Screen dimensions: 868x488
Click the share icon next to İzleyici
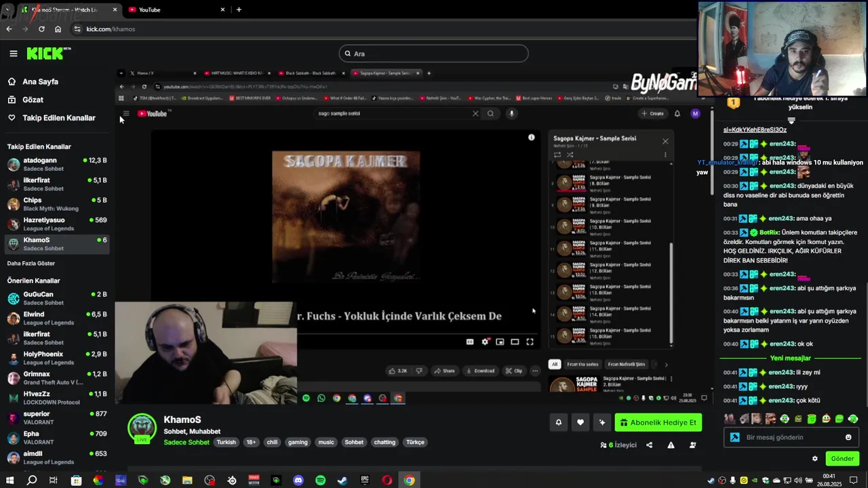(x=649, y=445)
